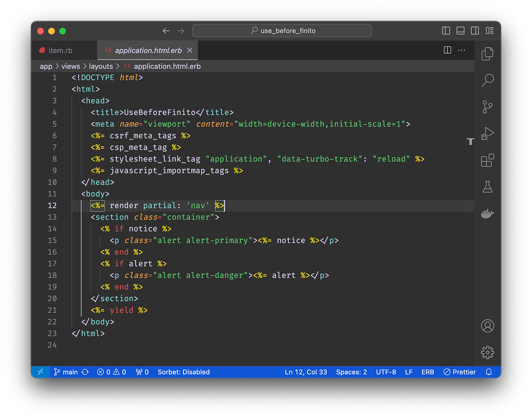The image size is (532, 419).
Task: Toggle the secondary sidebar visibility
Action: (x=475, y=31)
